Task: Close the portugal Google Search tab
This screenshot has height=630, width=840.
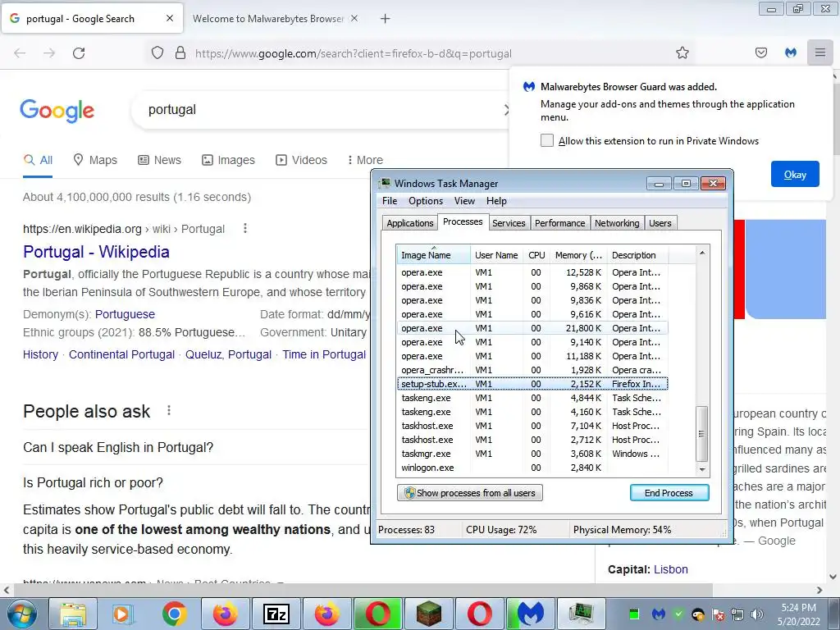Action: click(x=170, y=18)
